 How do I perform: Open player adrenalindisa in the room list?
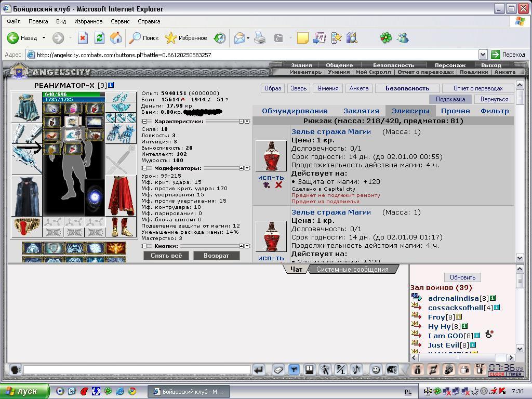pos(453,299)
